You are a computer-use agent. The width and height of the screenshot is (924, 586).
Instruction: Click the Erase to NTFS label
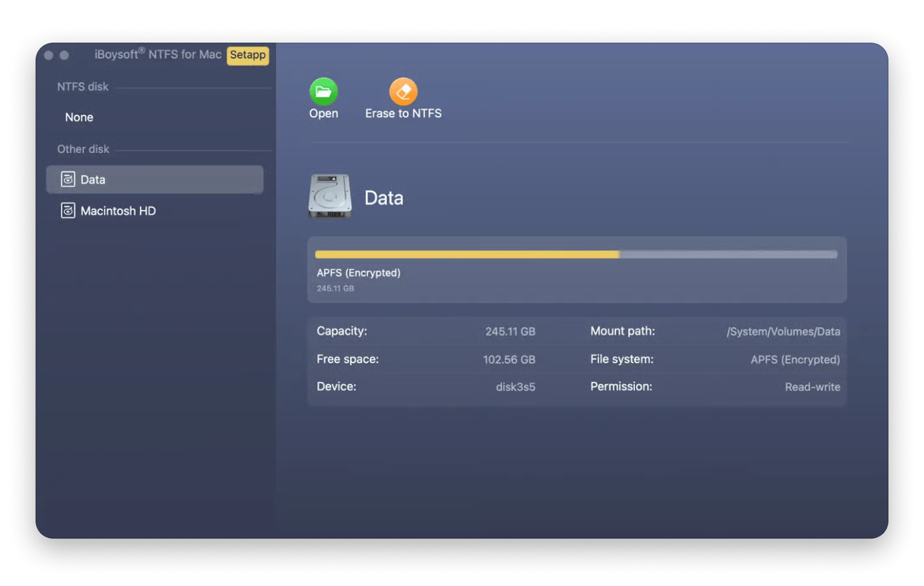point(403,114)
